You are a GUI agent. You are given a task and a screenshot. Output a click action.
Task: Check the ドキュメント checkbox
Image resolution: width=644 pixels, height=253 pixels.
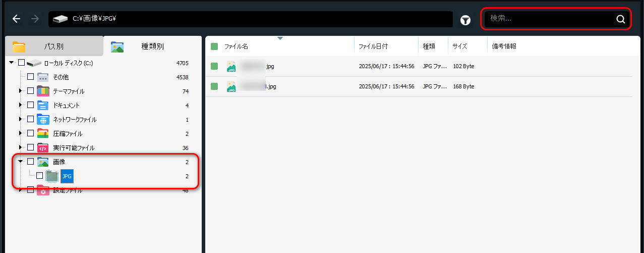[x=30, y=105]
